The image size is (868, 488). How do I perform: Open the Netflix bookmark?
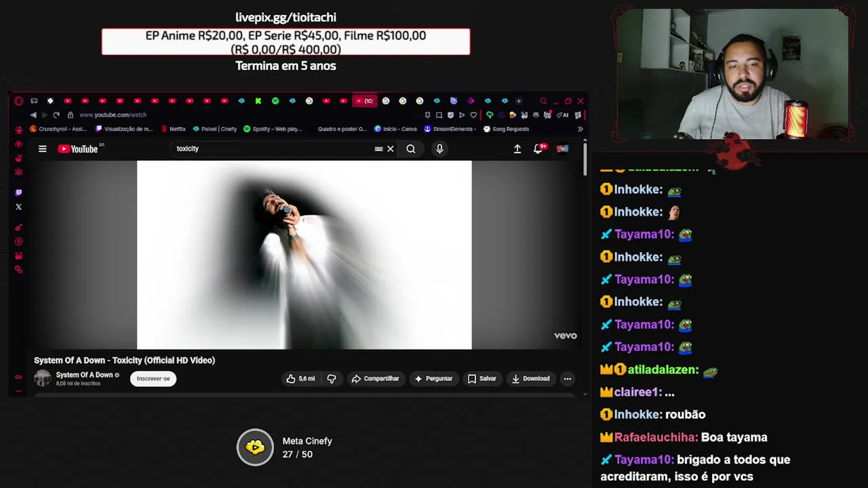173,129
